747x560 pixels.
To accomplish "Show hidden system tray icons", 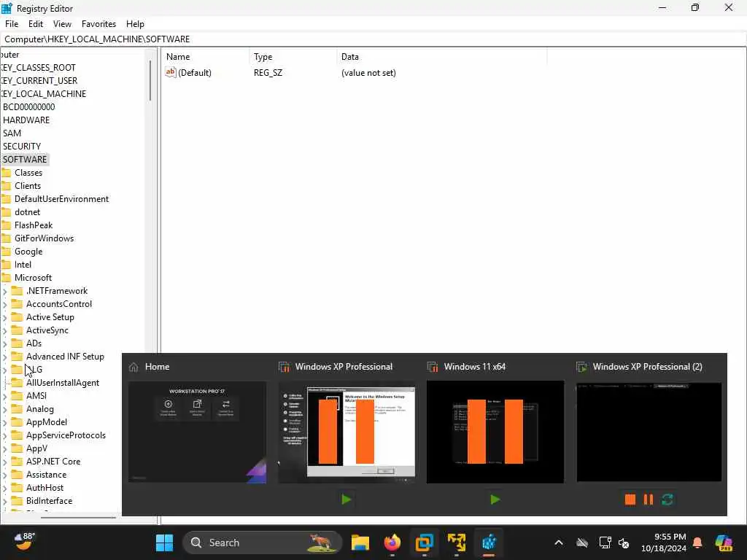I will coord(558,542).
